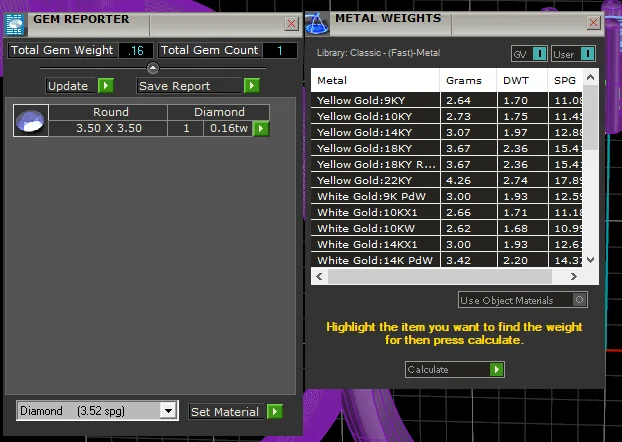This screenshot has width=622, height=442.
Task: Click the green arrow beside 0.16tw
Action: click(x=261, y=129)
